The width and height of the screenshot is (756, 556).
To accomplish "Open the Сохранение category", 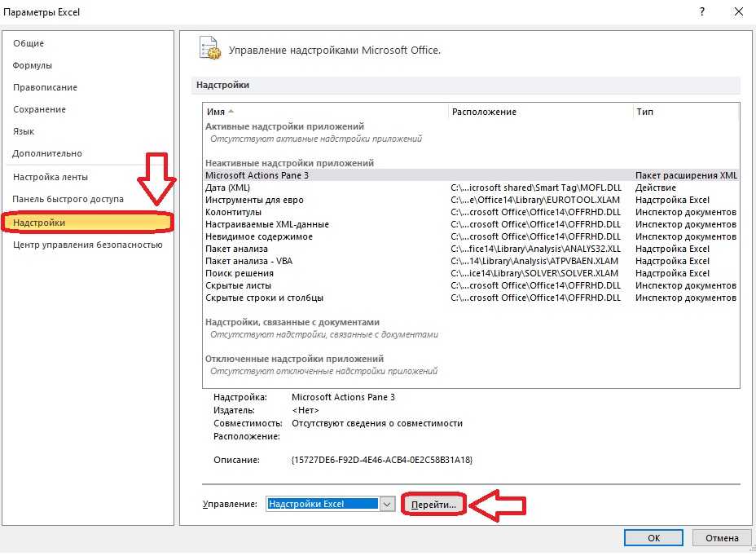I will (x=39, y=109).
